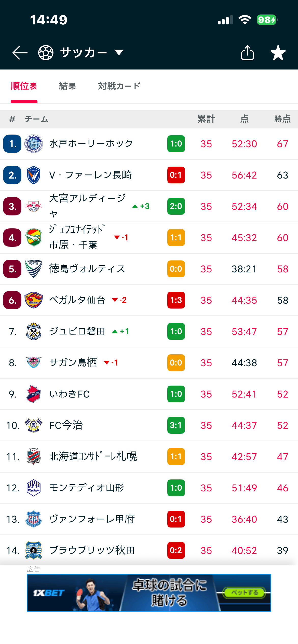The width and height of the screenshot is (298, 644).
Task: Tap the back arrow icon
Action: [x=20, y=53]
